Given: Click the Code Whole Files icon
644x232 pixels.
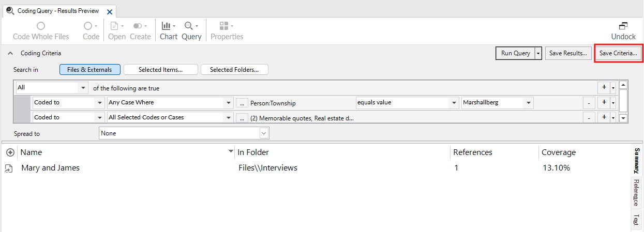Looking at the screenshot, I should [41, 26].
